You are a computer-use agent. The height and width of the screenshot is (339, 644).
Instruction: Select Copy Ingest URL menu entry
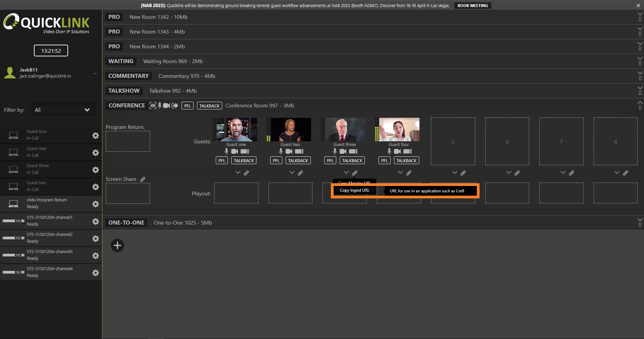tap(354, 190)
